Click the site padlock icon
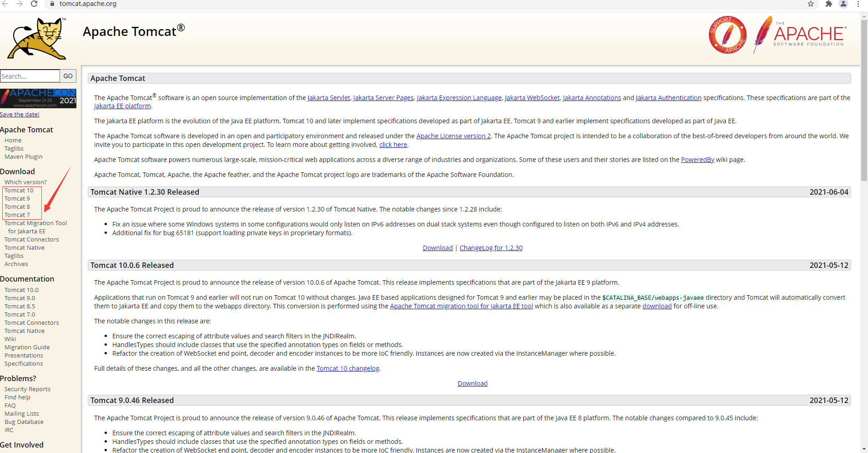 pos(52,4)
